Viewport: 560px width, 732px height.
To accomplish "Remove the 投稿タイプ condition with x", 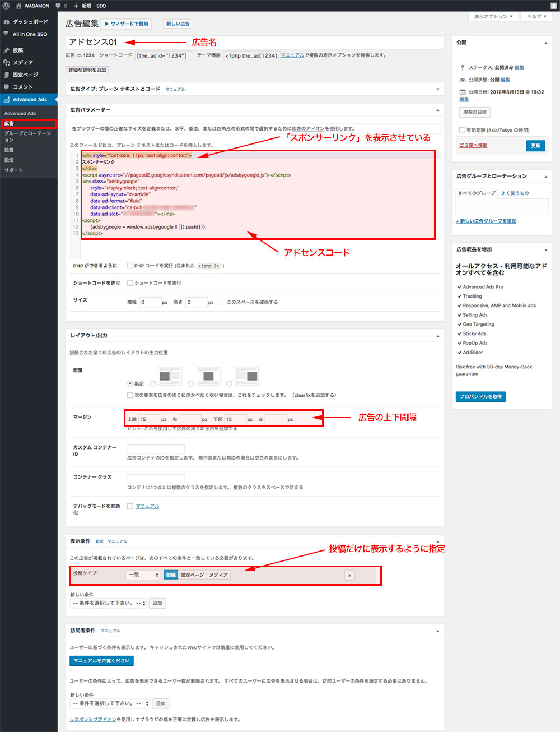I will tap(349, 575).
